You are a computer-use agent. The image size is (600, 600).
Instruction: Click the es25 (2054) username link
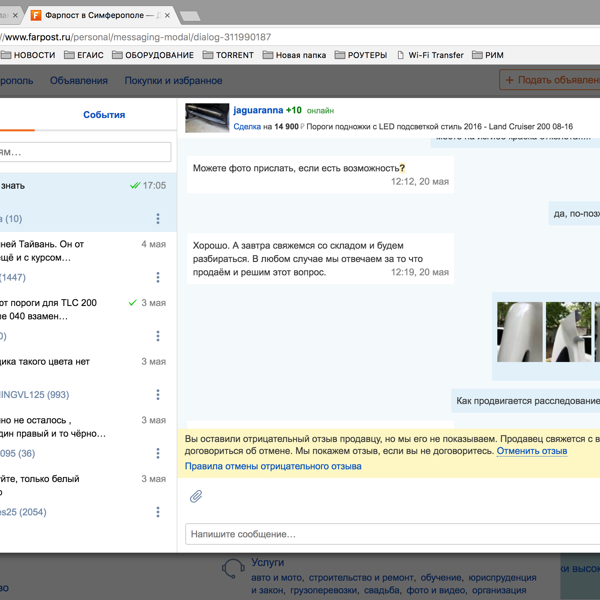[x=23, y=512]
